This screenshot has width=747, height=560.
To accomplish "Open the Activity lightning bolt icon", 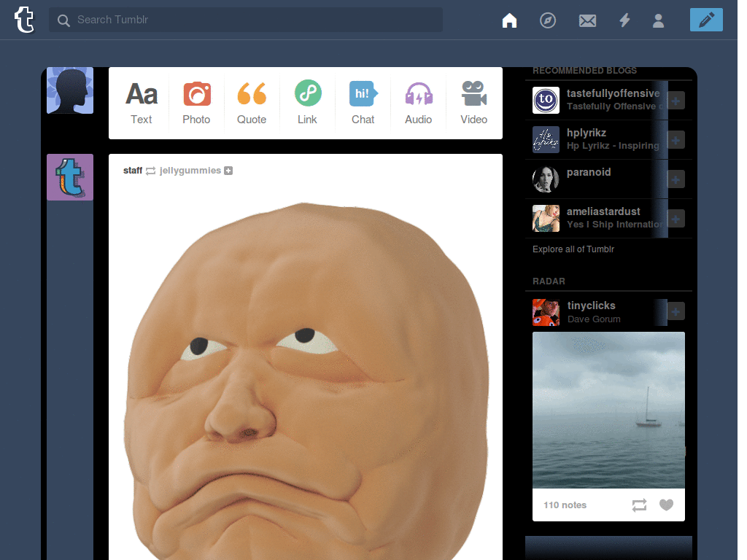I will (624, 20).
